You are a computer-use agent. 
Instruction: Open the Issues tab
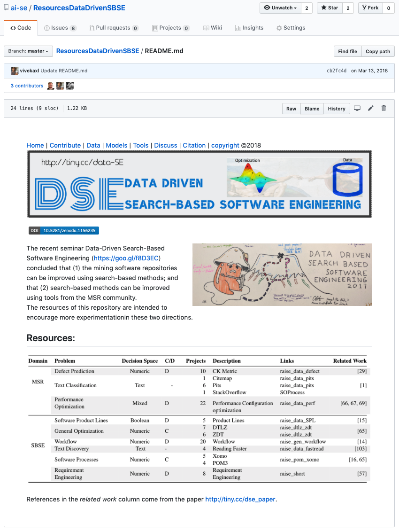(60, 28)
